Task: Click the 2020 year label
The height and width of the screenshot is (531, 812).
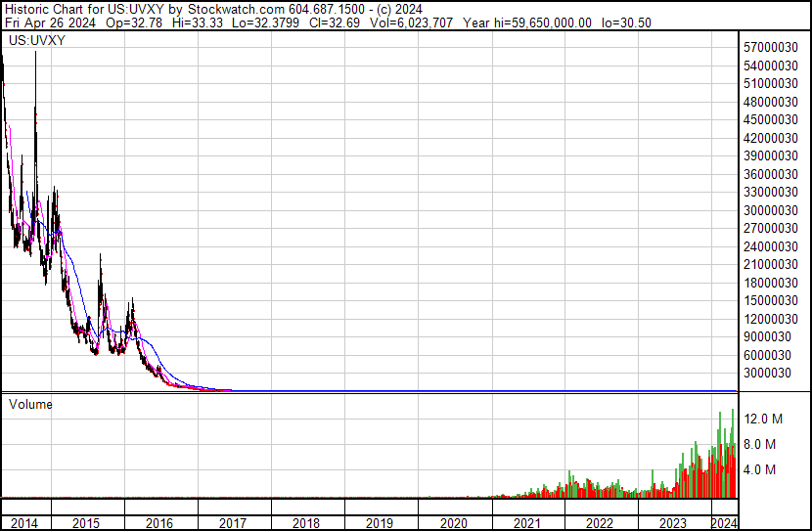Action: (x=454, y=523)
